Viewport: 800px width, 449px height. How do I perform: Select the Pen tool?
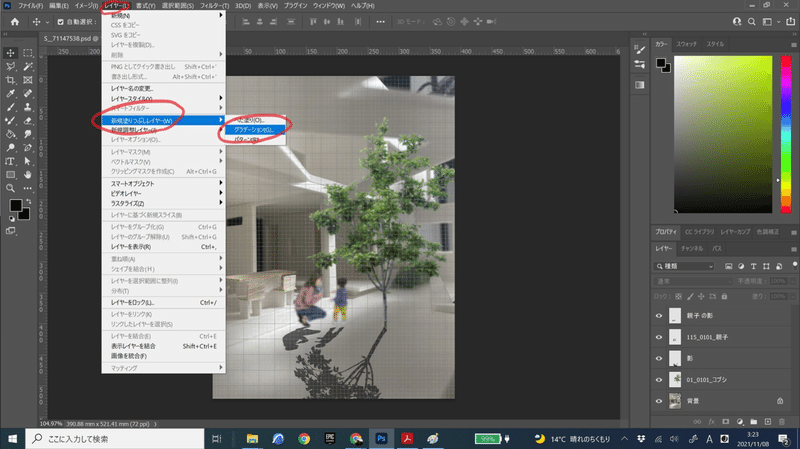[28, 148]
